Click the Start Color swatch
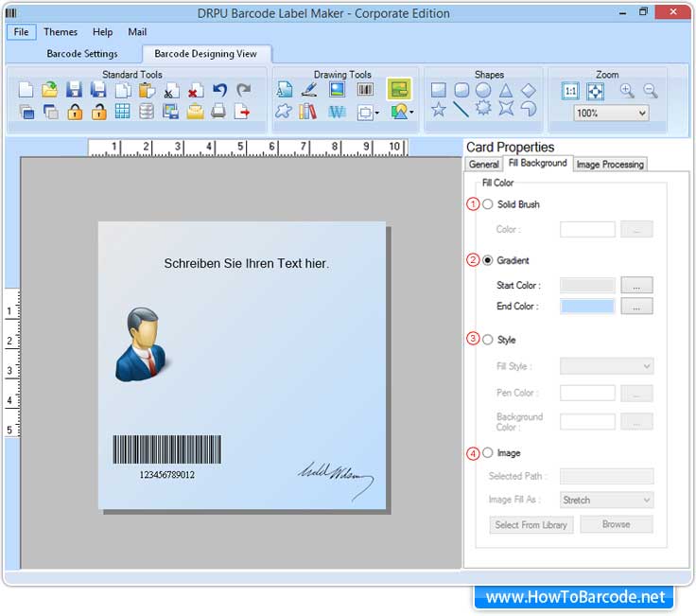The width and height of the screenshot is (696, 616). pos(587,285)
